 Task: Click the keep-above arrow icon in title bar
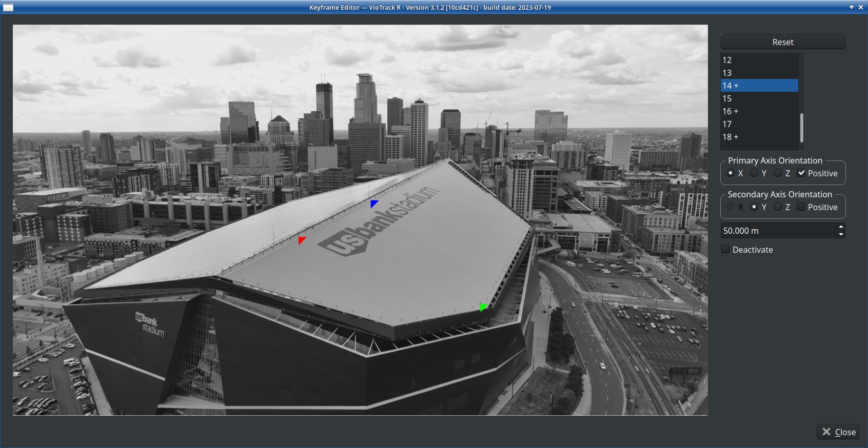tap(851, 7)
